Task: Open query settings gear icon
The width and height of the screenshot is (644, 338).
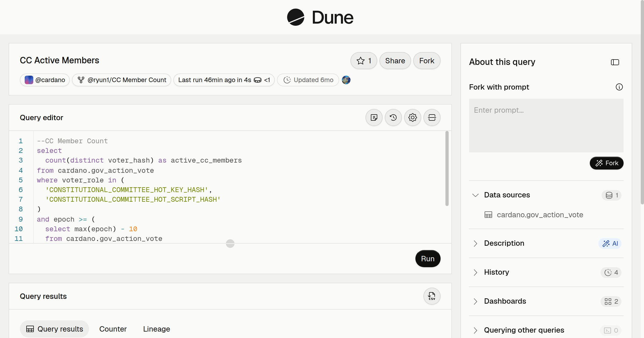Action: coord(413,117)
